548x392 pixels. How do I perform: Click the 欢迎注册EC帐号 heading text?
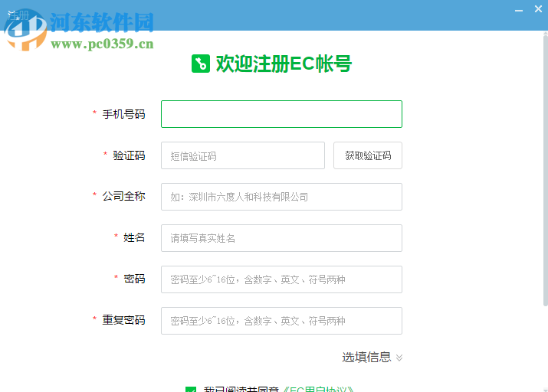[284, 64]
